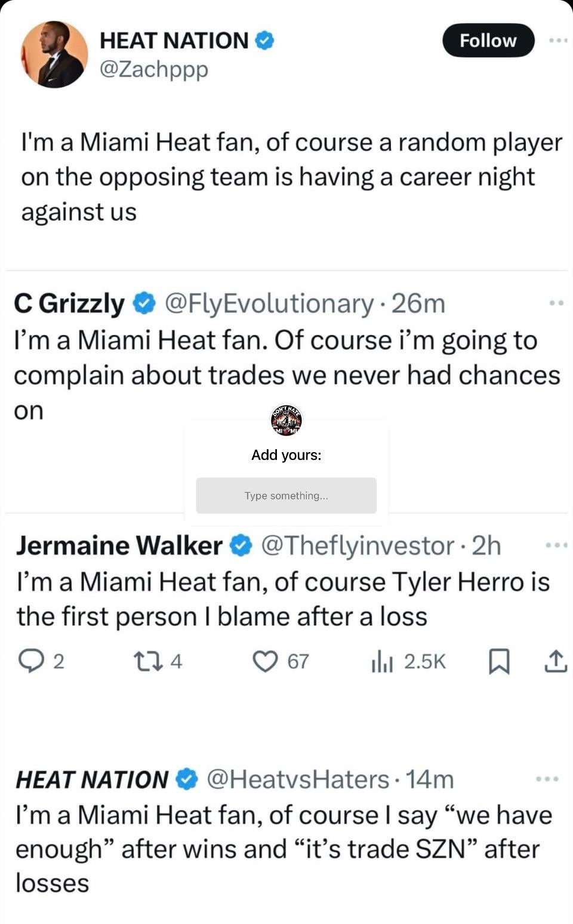The width and height of the screenshot is (573, 924).
Task: Tap the share upload icon
Action: tap(555, 661)
